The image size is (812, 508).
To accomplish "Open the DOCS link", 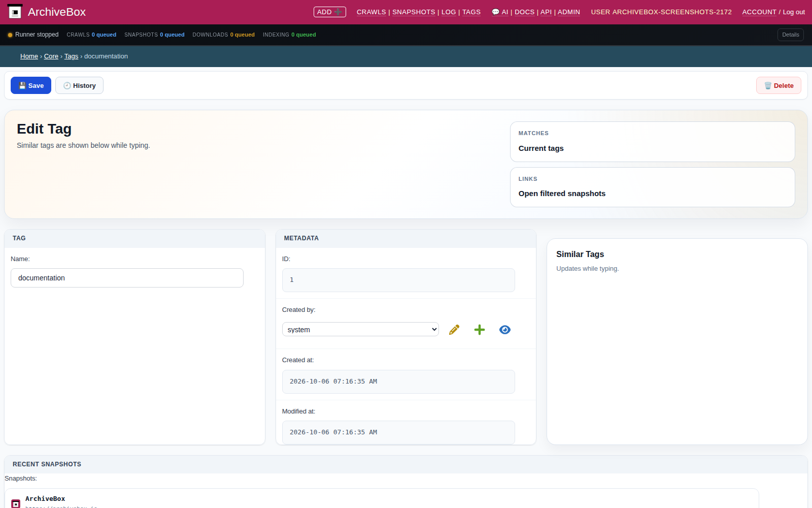I will pos(525,12).
